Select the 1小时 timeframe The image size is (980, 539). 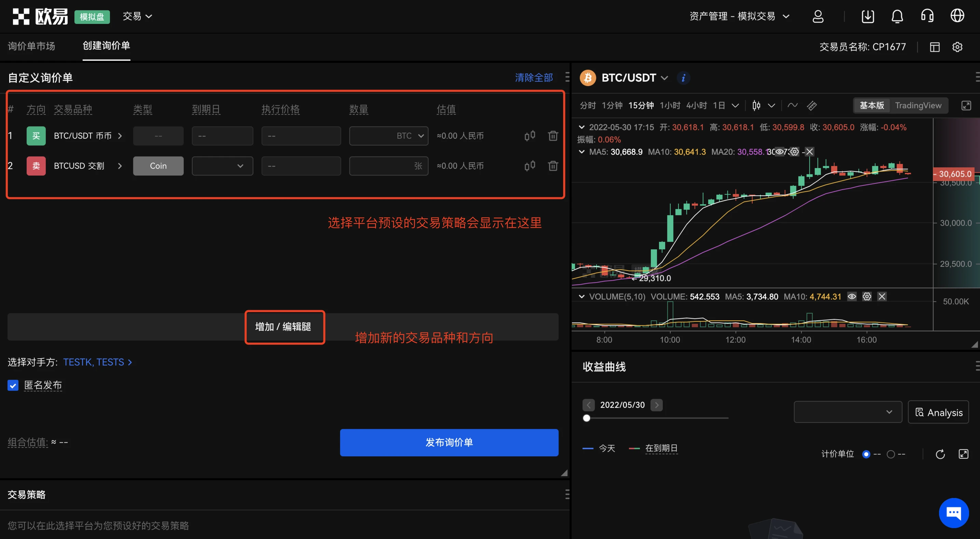pyautogui.click(x=670, y=106)
